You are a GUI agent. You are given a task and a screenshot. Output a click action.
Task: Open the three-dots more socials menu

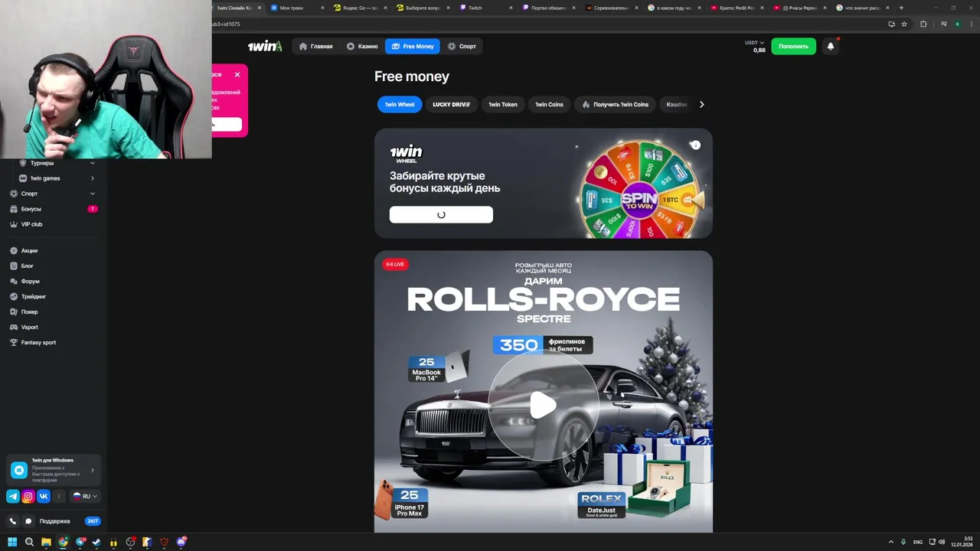click(x=59, y=496)
